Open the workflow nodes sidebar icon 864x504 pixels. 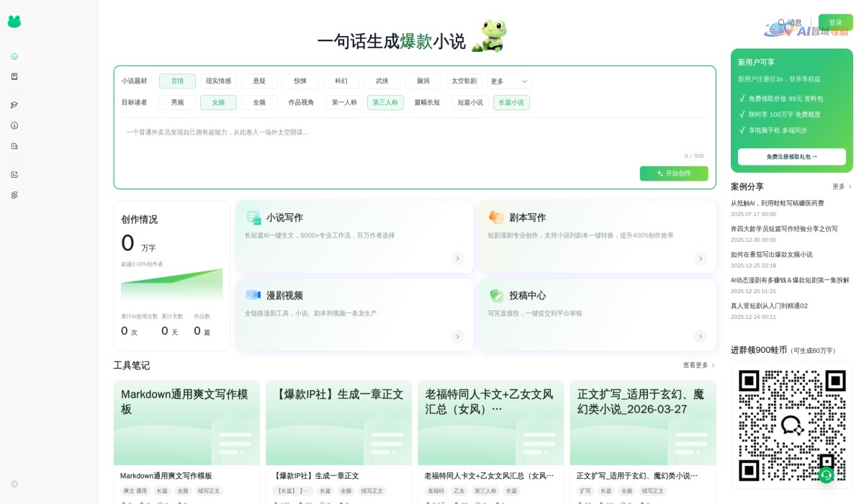[14, 195]
